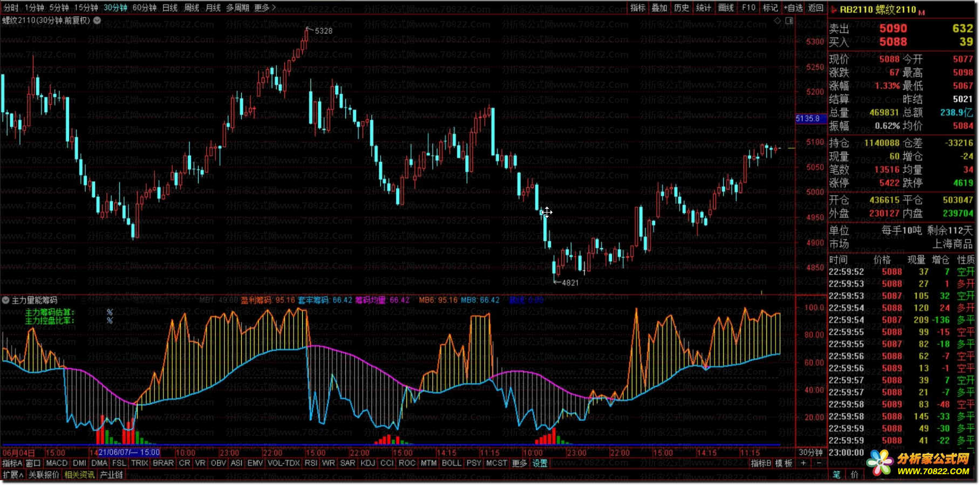Open the 相关资讯 tab

pos(79,475)
